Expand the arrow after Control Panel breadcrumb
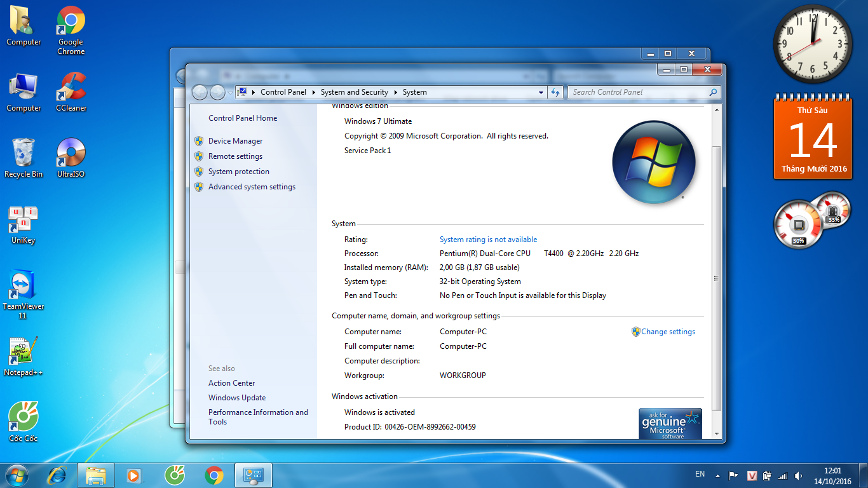868x488 pixels. point(314,92)
